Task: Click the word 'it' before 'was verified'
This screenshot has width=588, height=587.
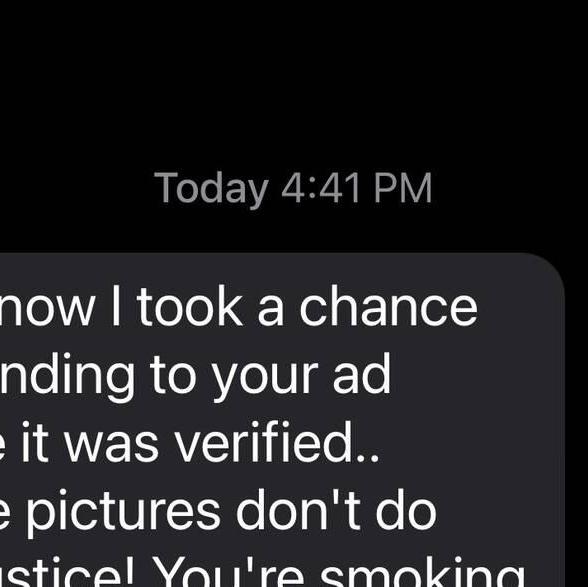Action: 34,443
